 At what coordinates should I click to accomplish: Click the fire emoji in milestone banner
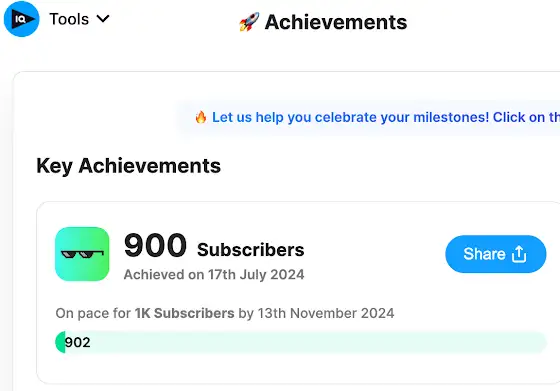coord(201,117)
